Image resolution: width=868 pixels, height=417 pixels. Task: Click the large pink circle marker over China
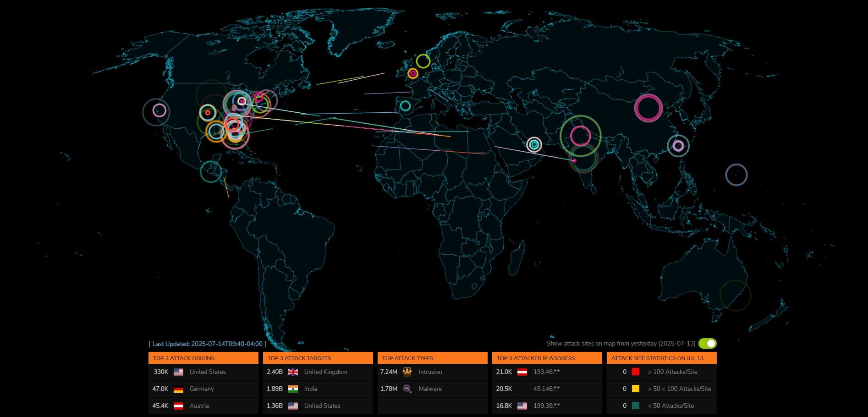(648, 108)
